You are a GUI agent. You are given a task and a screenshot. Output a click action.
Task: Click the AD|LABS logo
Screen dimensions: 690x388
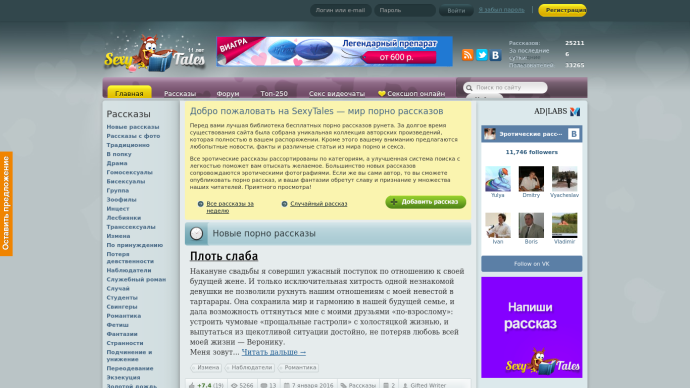(557, 111)
